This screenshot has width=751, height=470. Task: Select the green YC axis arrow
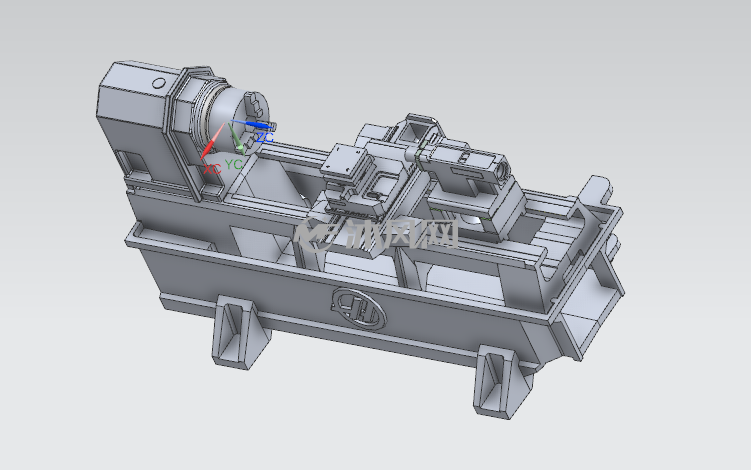[236, 139]
